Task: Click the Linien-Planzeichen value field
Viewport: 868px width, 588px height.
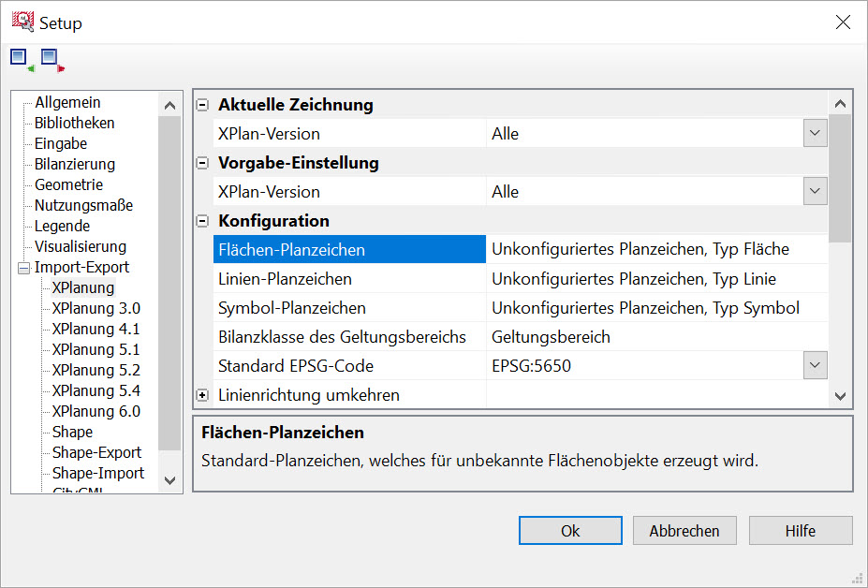Action: [655, 279]
